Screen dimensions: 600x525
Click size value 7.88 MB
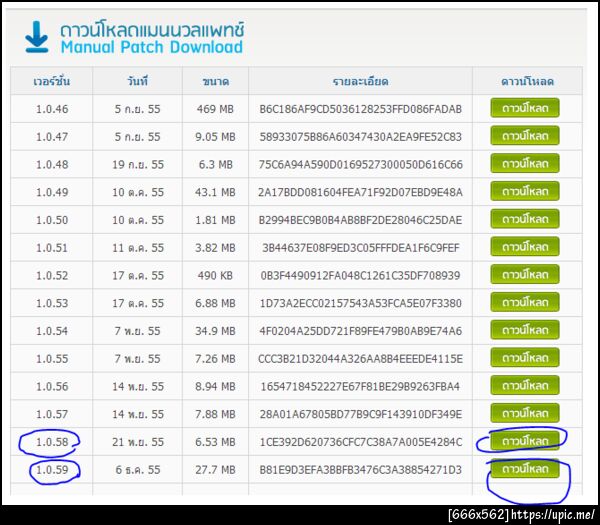(x=215, y=414)
